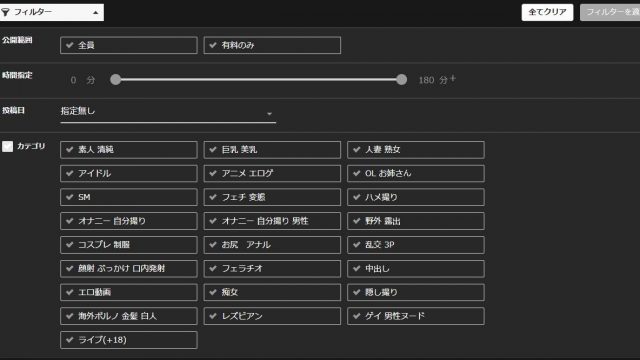Click the 全てクリア button
This screenshot has width=640, height=360.
click(x=547, y=12)
